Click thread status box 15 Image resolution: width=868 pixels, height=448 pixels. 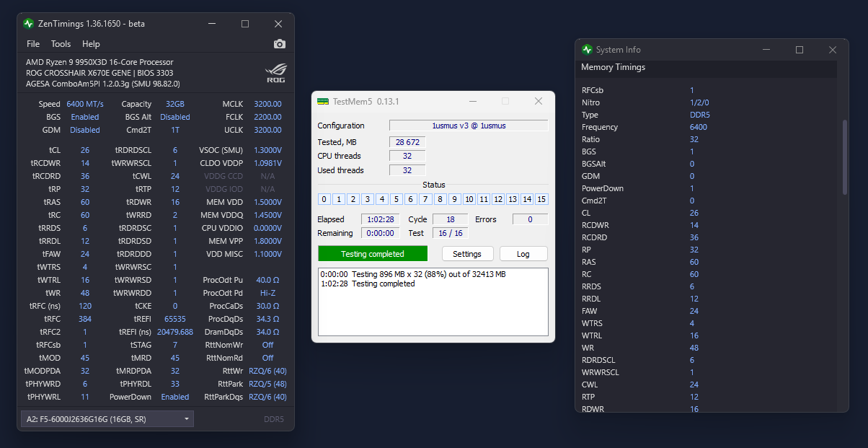541,199
